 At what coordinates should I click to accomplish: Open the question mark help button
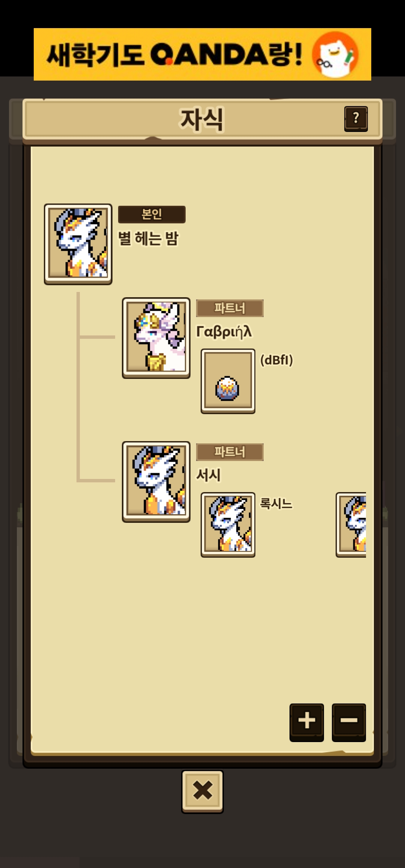coord(356,119)
